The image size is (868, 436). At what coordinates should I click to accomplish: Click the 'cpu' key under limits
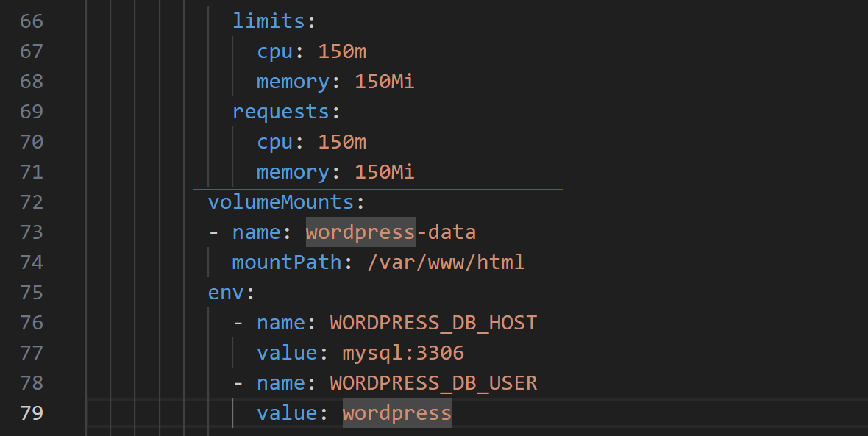pos(274,51)
